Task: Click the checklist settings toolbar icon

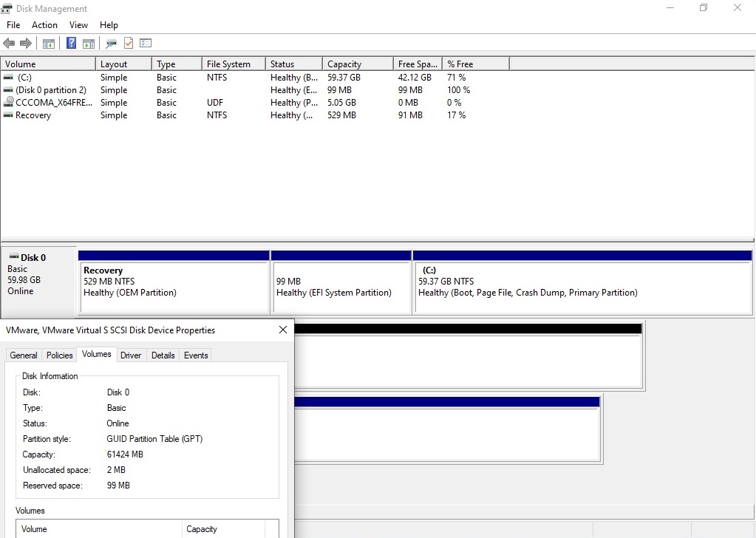Action: 146,44
